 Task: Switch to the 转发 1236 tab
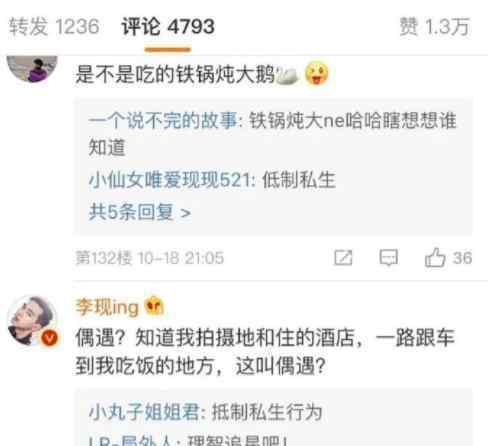point(54,27)
